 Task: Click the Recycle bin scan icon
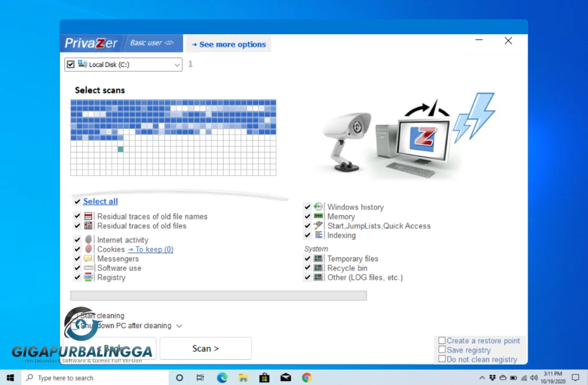[318, 268]
